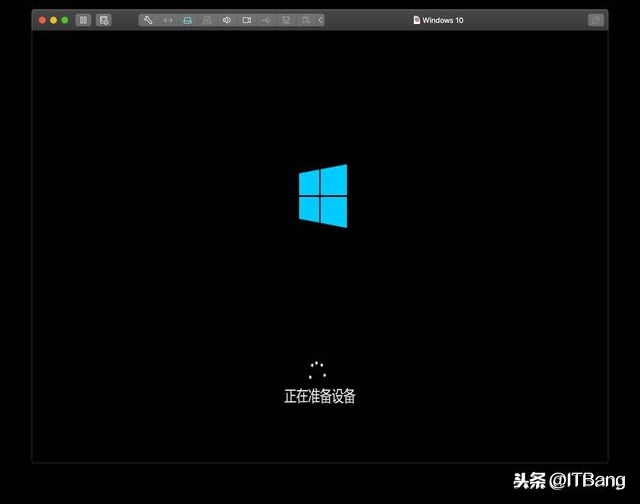Viewport: 640px width, 504px height.
Task: Click the '正在准备设备' status text
Action: [320, 396]
